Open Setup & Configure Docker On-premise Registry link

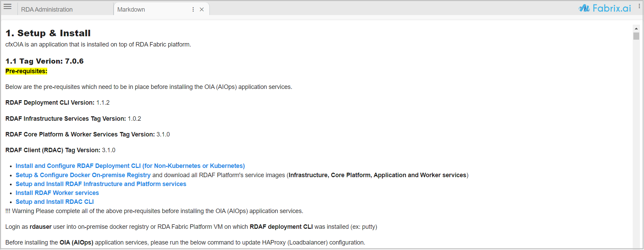(x=83, y=175)
